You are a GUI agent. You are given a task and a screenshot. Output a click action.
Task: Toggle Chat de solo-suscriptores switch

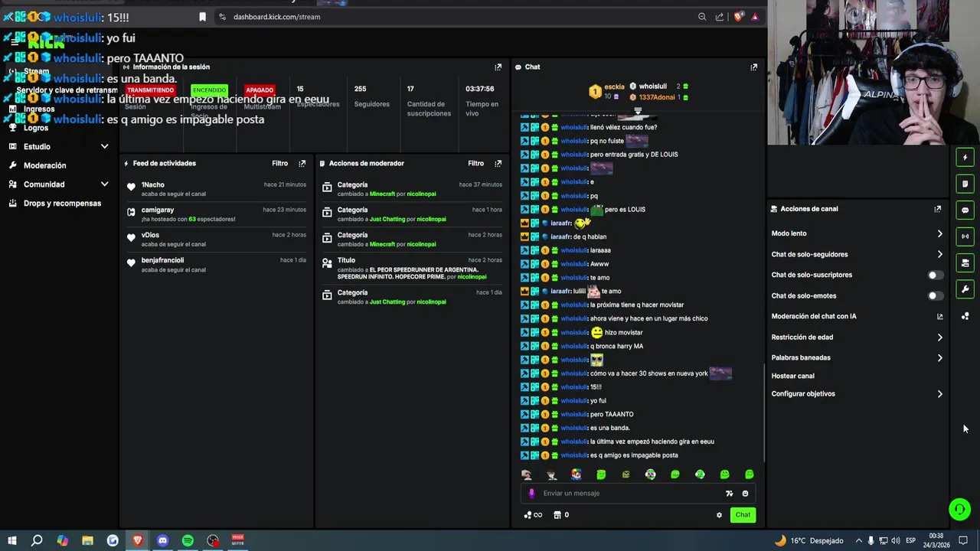click(x=935, y=275)
